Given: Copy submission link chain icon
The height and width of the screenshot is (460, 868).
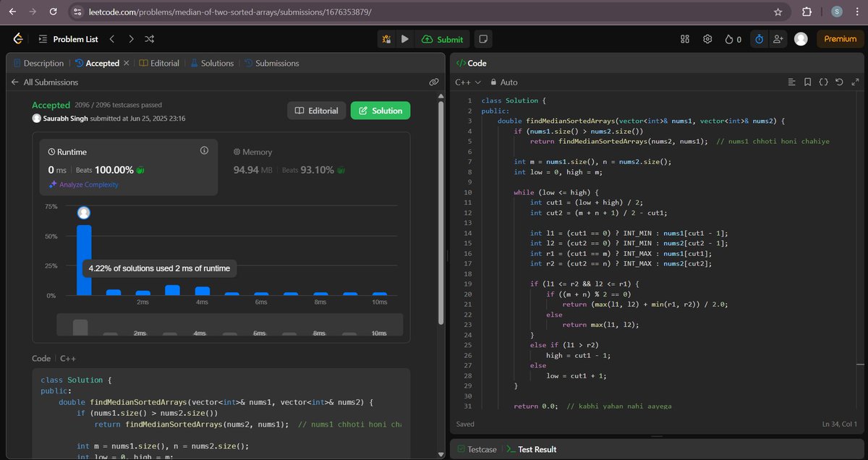Looking at the screenshot, I should [x=433, y=82].
